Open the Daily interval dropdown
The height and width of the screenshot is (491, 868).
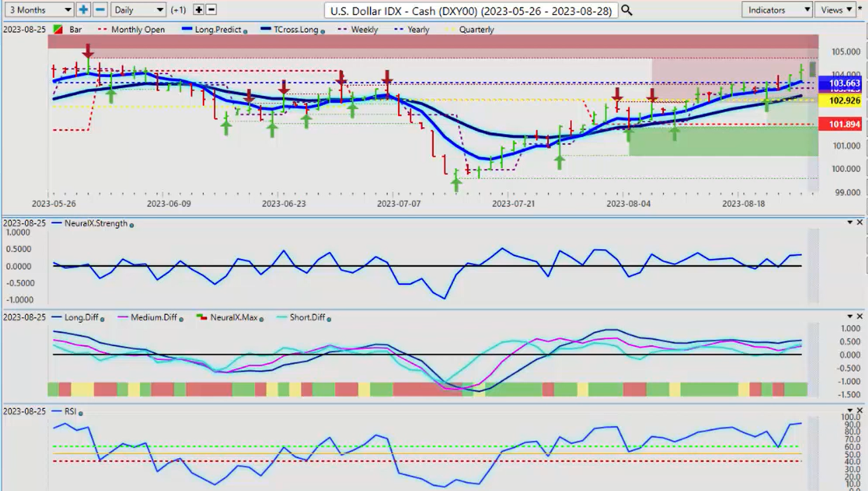[138, 10]
